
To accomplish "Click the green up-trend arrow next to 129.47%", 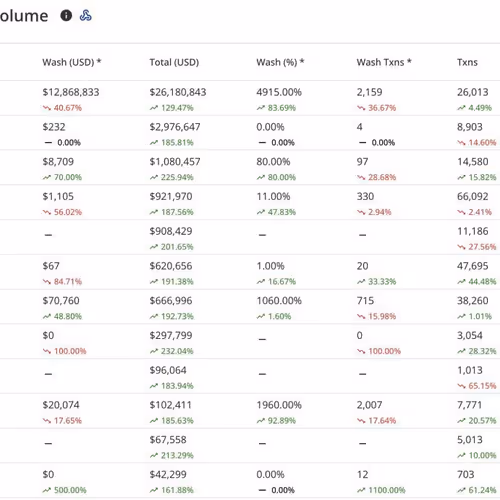I will (x=154, y=108).
